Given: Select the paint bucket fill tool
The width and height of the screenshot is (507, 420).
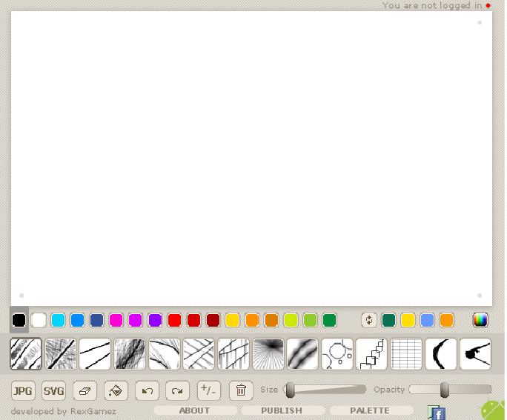Looking at the screenshot, I should (116, 390).
